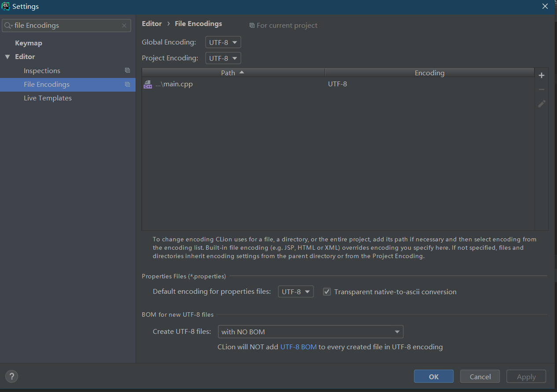Click the CLion app icon in title bar
557x392 pixels.
pos(6,6)
